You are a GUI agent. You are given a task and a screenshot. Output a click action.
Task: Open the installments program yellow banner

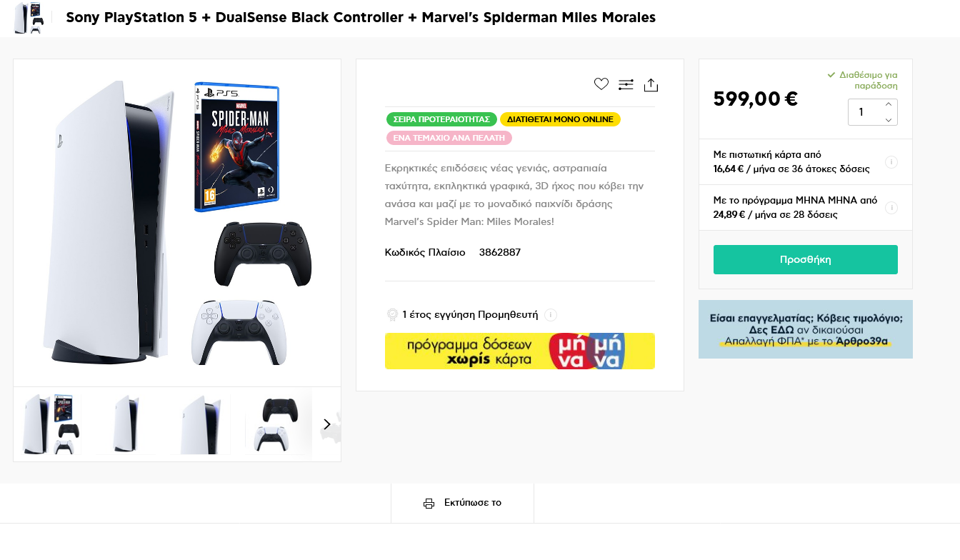tap(519, 351)
